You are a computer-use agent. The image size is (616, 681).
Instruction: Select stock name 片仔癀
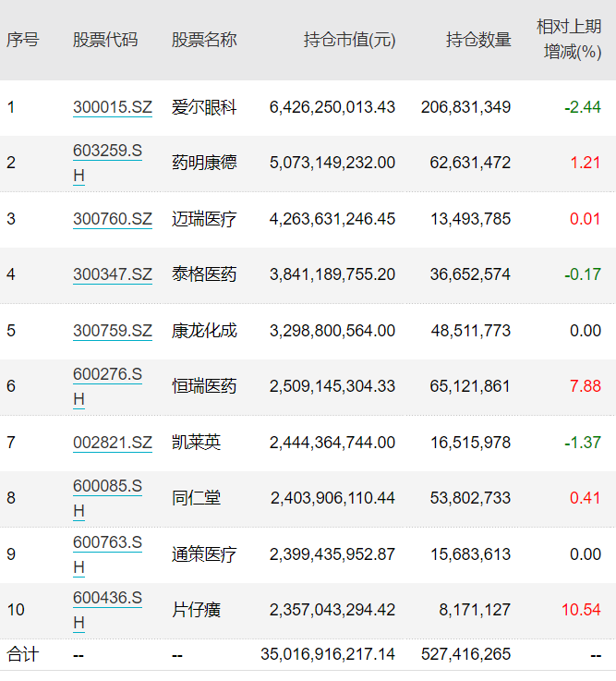click(196, 610)
